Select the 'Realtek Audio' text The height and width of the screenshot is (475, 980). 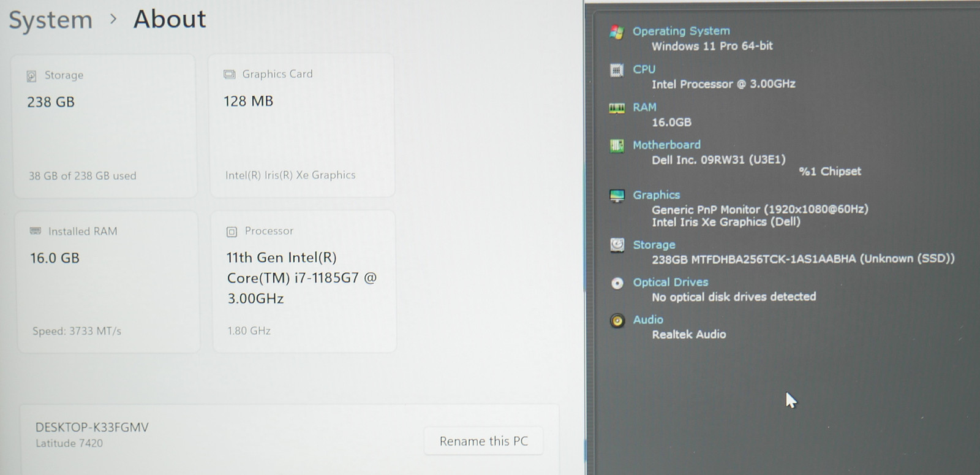689,335
